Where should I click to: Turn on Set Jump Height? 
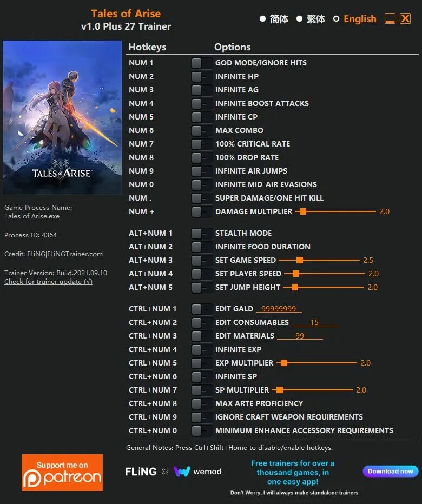tap(202, 287)
